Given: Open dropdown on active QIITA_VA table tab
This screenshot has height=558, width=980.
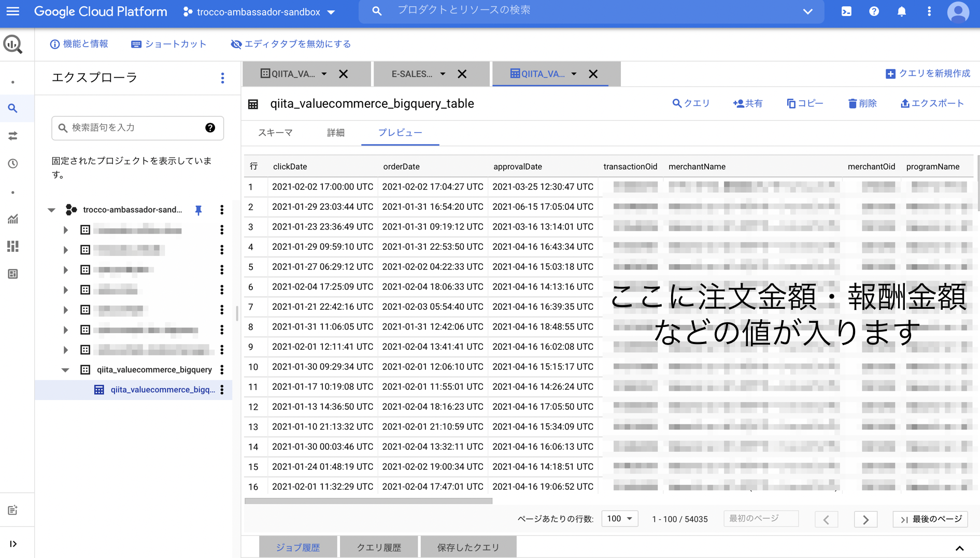Looking at the screenshot, I should (574, 74).
